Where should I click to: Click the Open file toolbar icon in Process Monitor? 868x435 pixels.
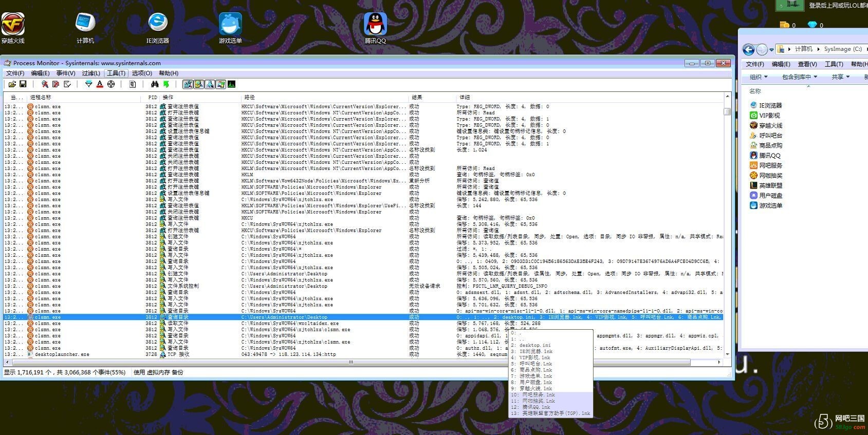point(12,84)
